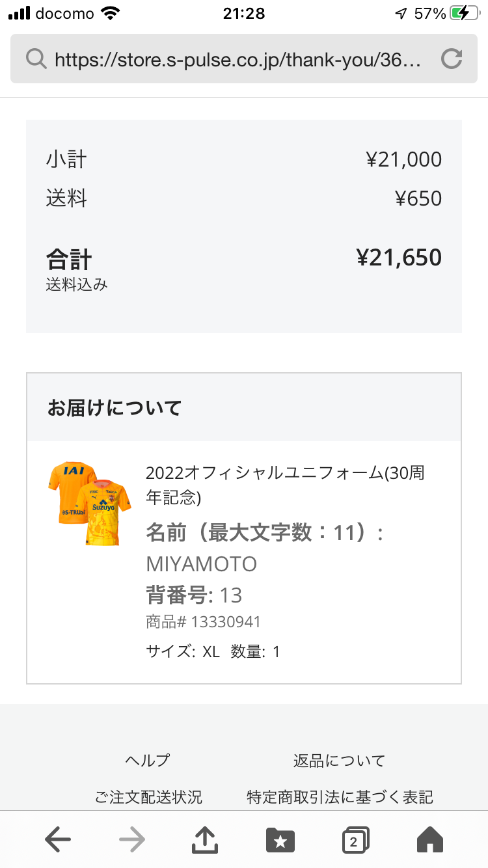Viewport: 488px width, 868px height.
Task: Tap the orange uniform product thumbnail
Action: click(89, 503)
